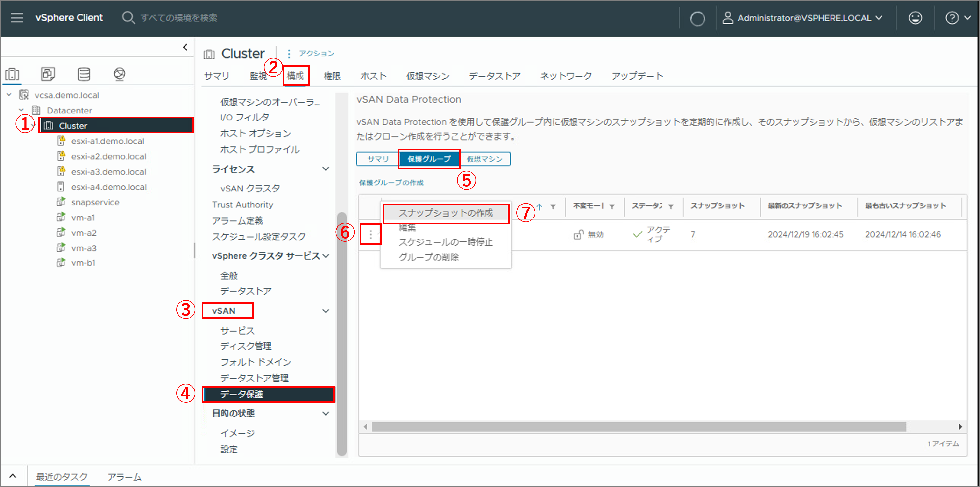The width and height of the screenshot is (980, 487).
Task: Open the アラーム bottom tab
Action: click(x=124, y=477)
